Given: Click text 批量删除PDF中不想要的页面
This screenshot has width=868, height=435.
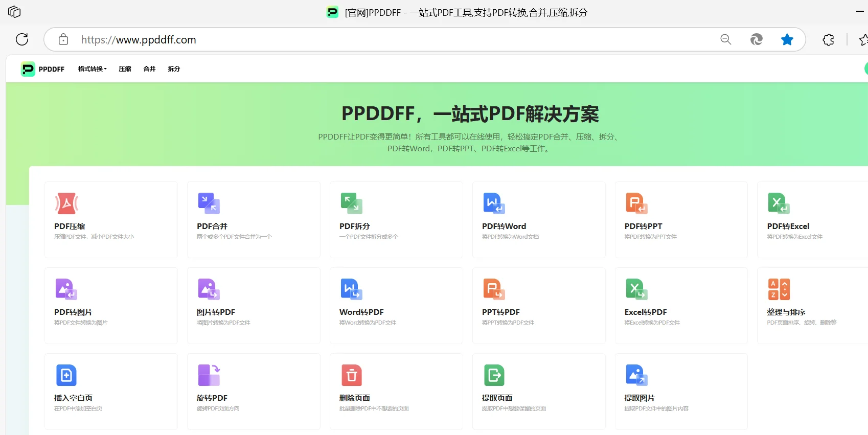Looking at the screenshot, I should (x=374, y=408).
